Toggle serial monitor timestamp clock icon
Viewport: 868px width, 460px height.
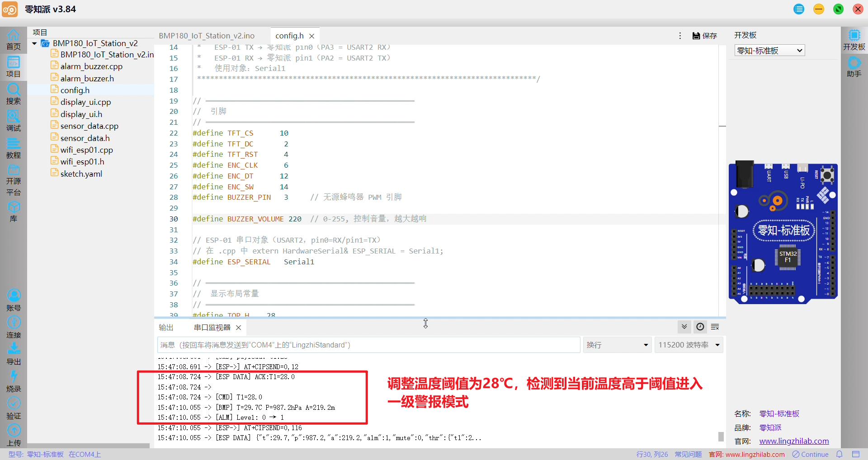tap(700, 327)
